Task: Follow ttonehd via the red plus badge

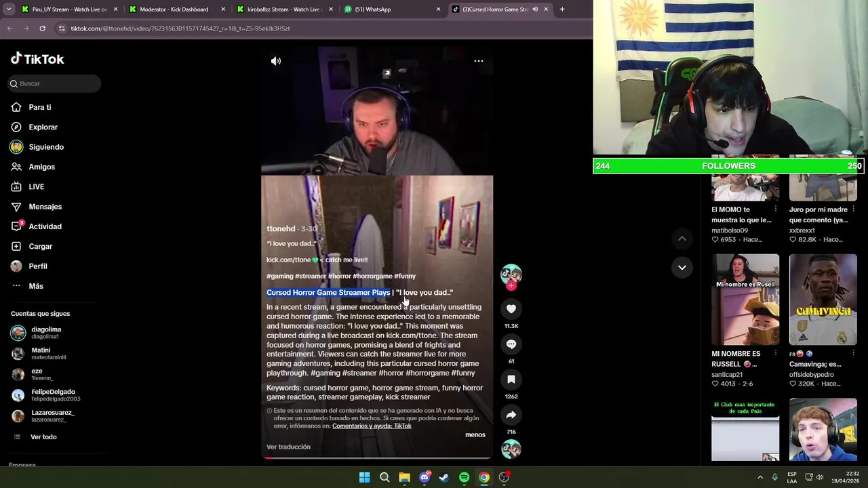Action: pyautogui.click(x=511, y=286)
